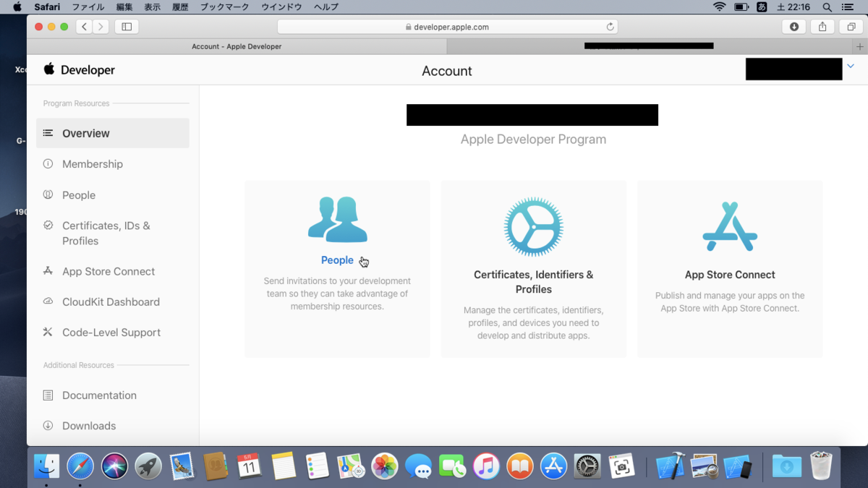Open the ブックマーク menu
Viewport: 868px width, 488px height.
[224, 7]
